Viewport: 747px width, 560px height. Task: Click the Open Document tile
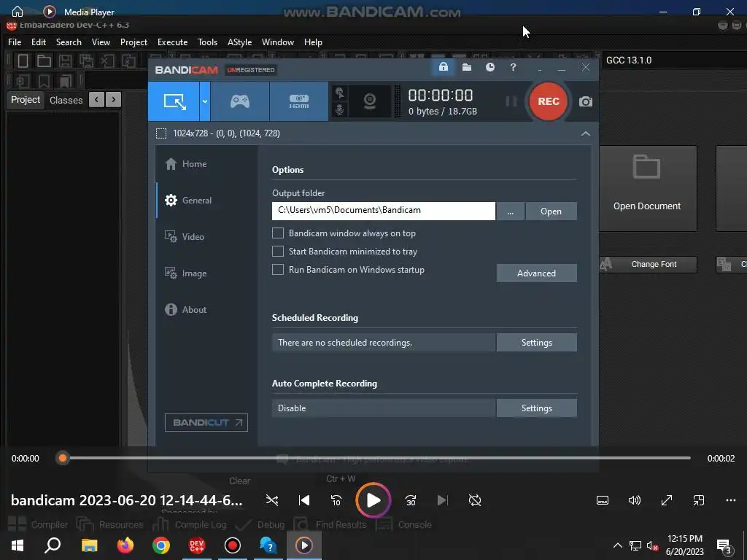point(647,189)
